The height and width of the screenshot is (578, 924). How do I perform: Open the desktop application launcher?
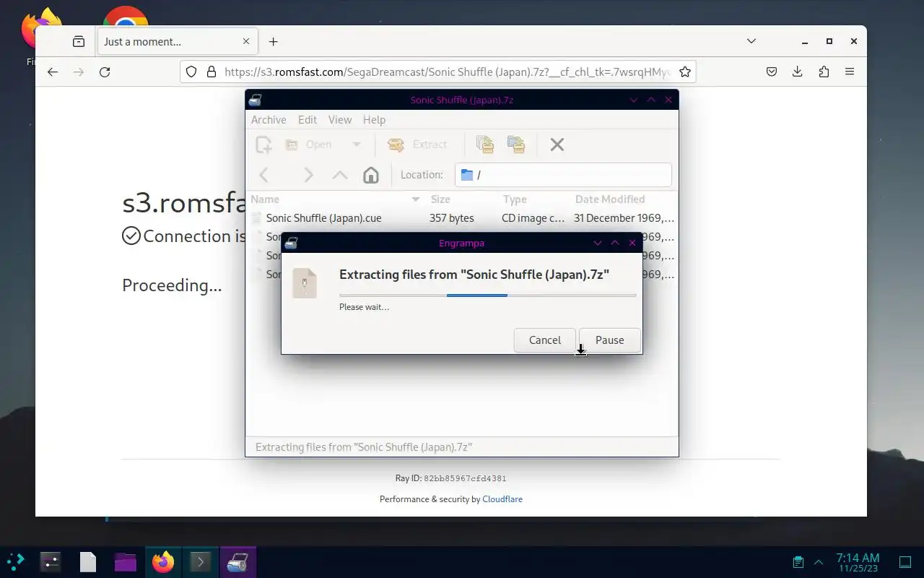pos(16,561)
